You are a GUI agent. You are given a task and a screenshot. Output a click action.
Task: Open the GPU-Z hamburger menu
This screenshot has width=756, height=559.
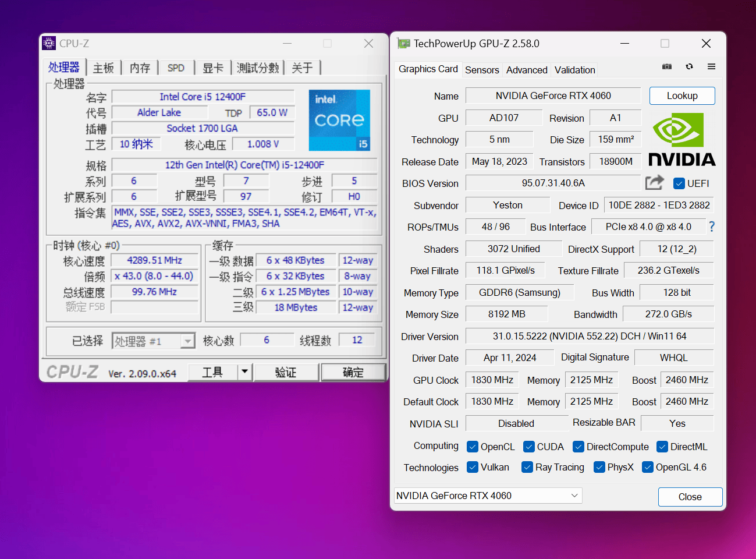(x=711, y=66)
